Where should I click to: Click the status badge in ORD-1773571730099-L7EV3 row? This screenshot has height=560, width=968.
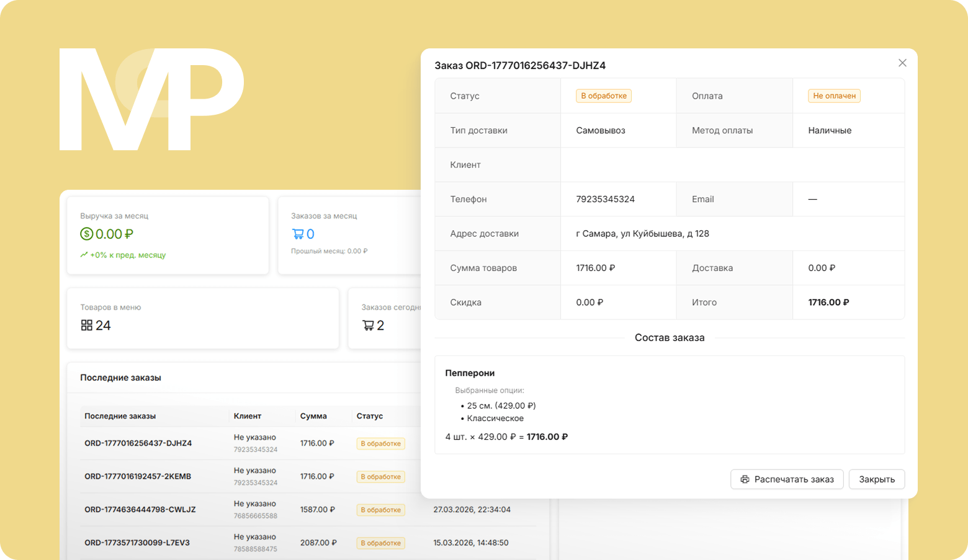point(380,543)
